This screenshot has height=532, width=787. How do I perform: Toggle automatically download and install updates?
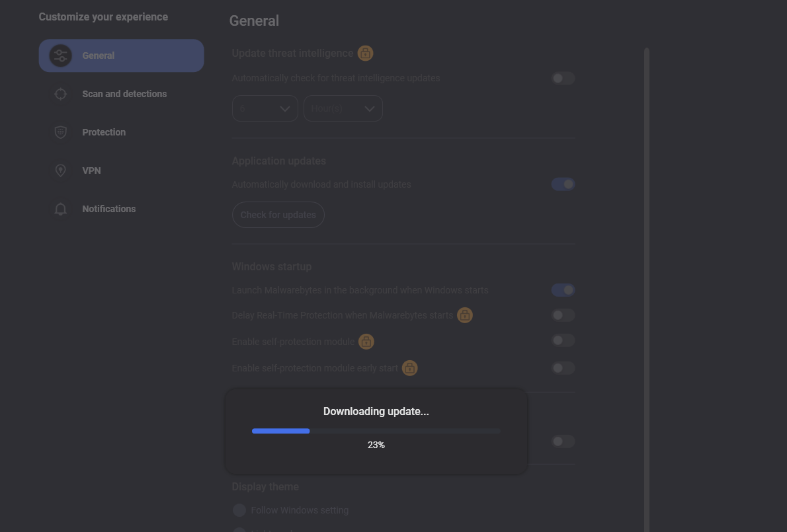(x=563, y=184)
